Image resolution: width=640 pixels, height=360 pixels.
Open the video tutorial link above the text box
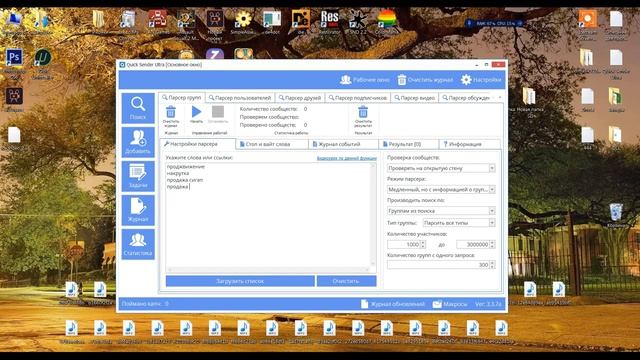click(347, 158)
